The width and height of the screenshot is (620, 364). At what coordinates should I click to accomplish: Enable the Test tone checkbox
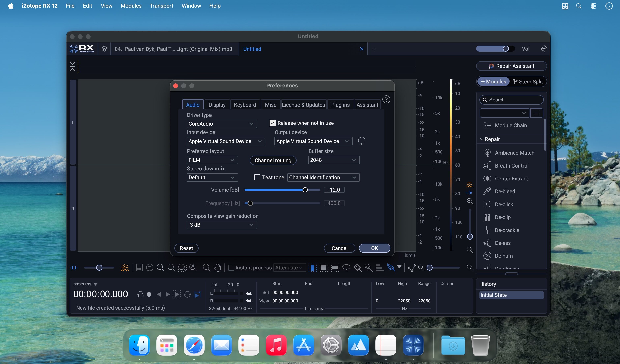pos(257,177)
